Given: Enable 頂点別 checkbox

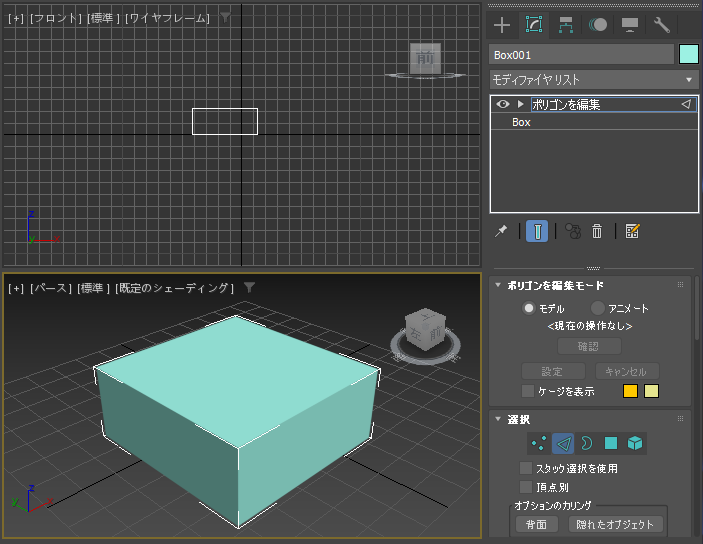Looking at the screenshot, I should (x=525, y=487).
